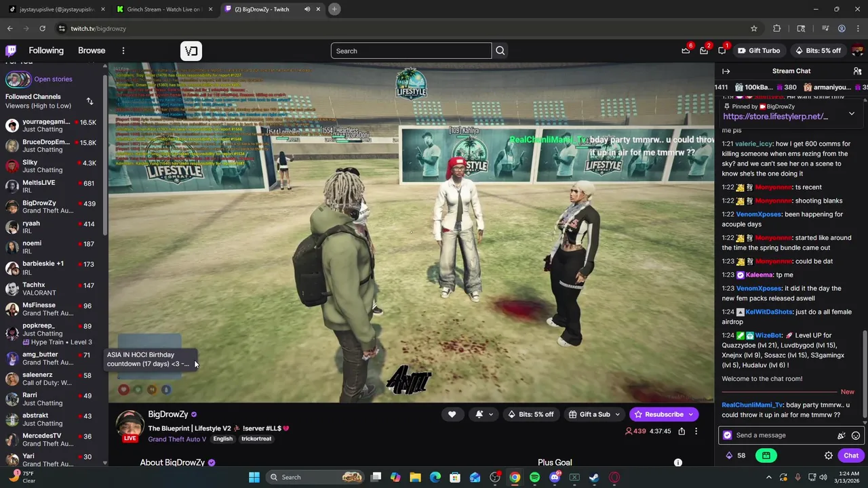Open the chat community users icon
868x488 pixels.
[x=857, y=71]
